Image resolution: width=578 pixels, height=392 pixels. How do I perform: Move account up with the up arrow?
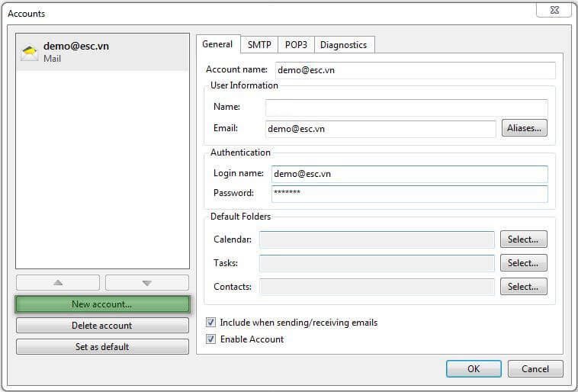click(x=58, y=283)
